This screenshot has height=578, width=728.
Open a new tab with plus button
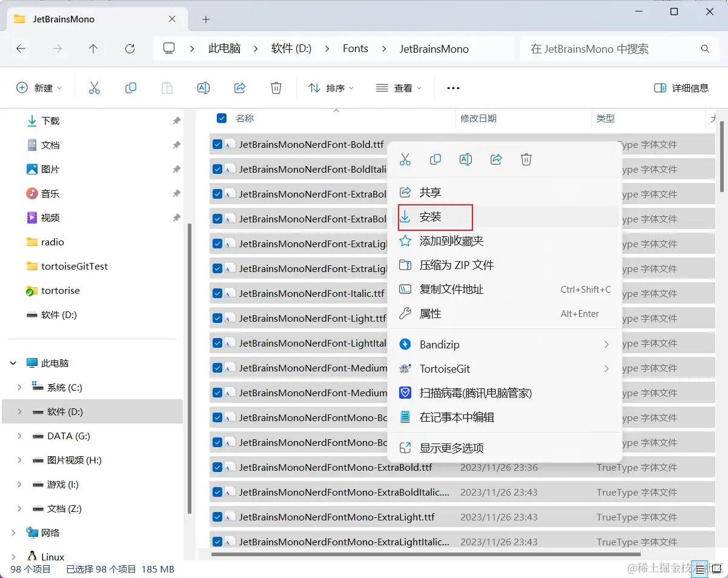[x=206, y=19]
